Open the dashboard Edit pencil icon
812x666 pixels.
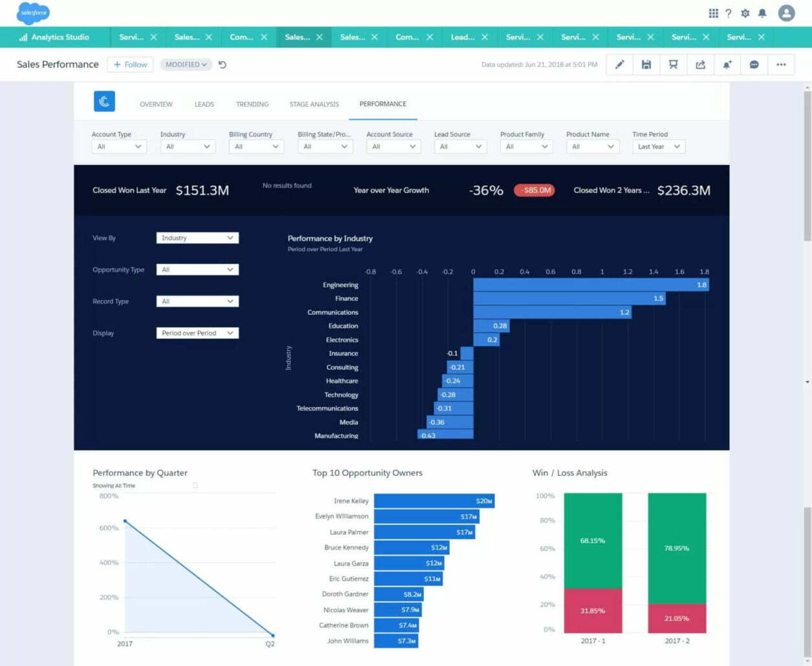click(619, 65)
